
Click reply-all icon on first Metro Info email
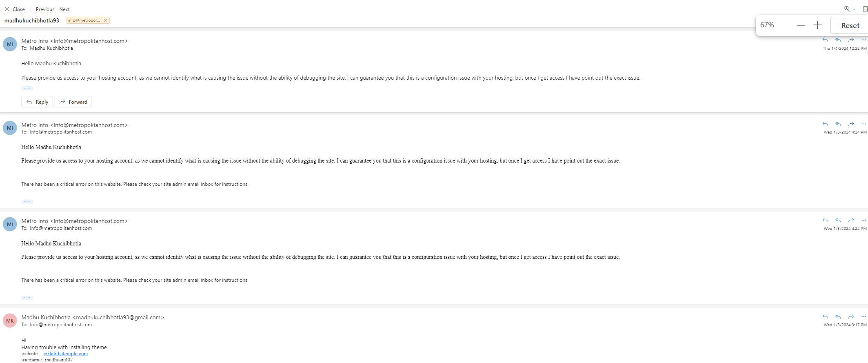838,40
